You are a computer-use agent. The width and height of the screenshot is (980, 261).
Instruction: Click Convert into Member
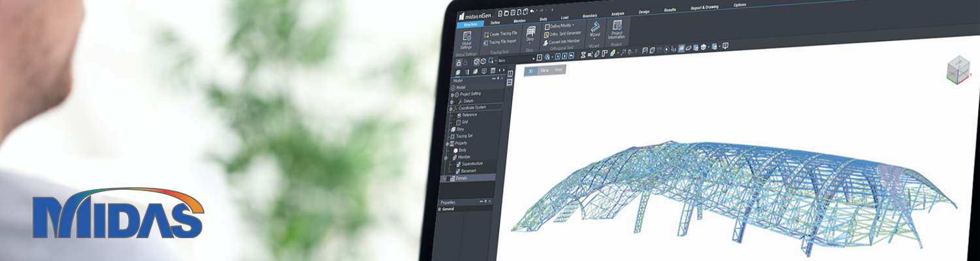click(561, 42)
